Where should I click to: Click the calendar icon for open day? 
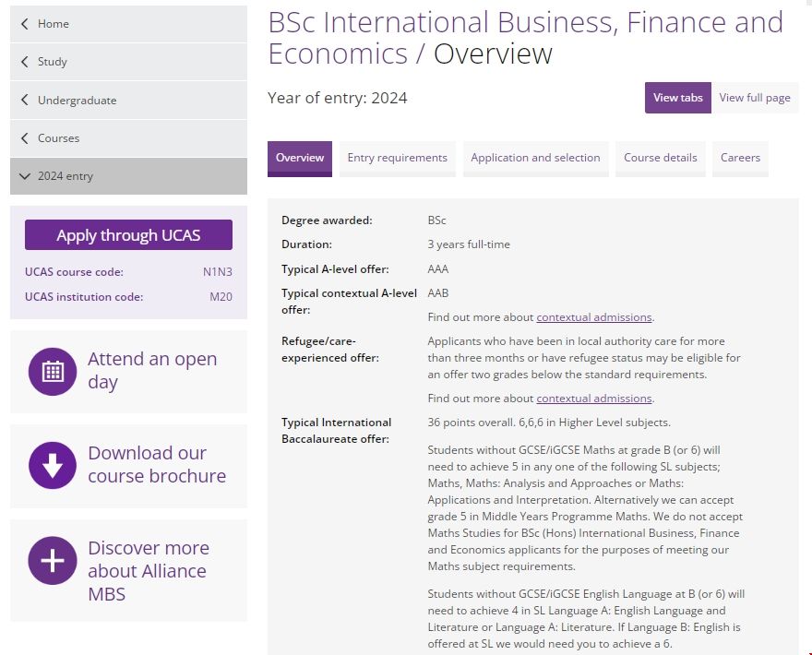point(53,372)
